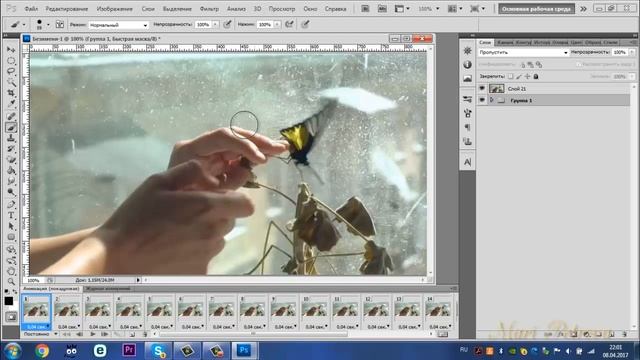The width and height of the screenshot is (640, 360).
Task: Toggle the Brush panel icon in options bar
Action: 60,24
